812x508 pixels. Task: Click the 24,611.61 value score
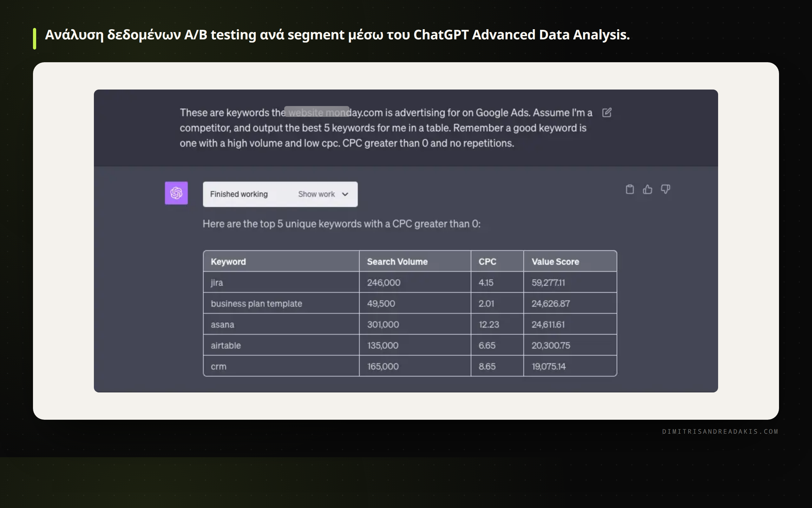tap(548, 324)
